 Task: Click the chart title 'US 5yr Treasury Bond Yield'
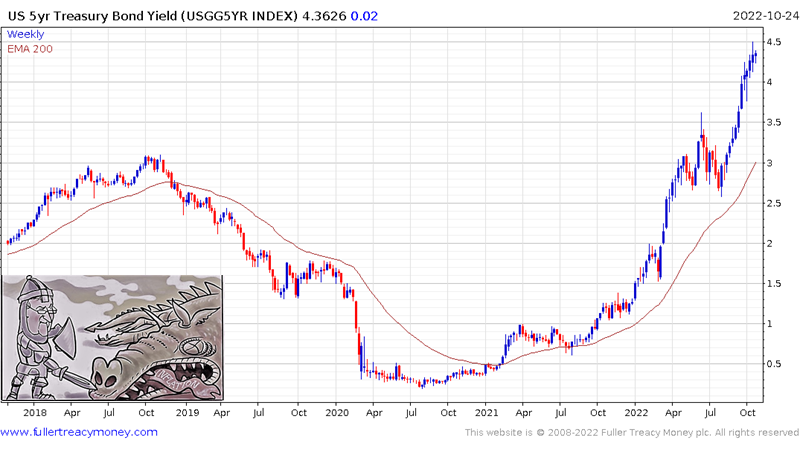pos(93,16)
